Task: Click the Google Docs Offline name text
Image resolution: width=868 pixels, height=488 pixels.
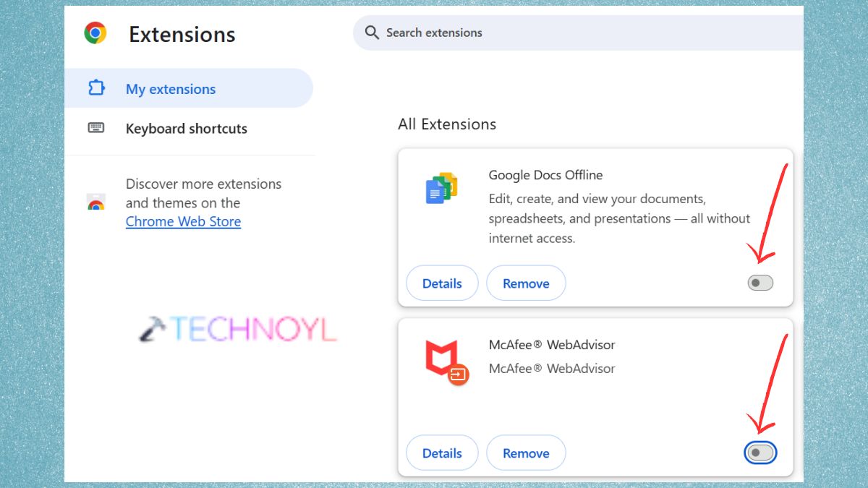Action: [x=545, y=175]
